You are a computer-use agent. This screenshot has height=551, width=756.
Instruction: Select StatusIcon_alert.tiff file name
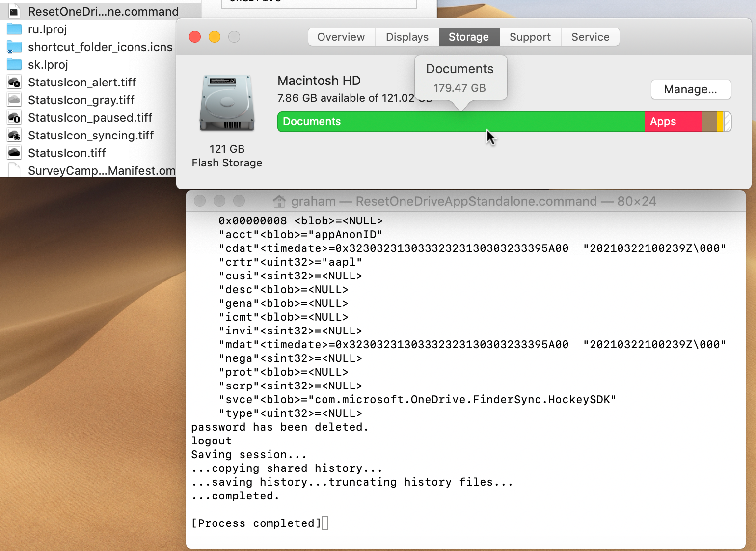coord(82,83)
